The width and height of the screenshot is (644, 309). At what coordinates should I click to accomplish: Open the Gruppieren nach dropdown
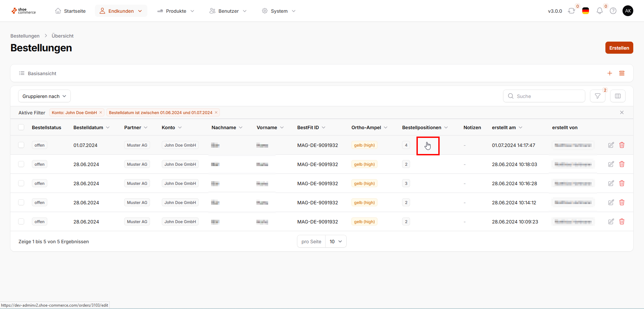tap(44, 96)
